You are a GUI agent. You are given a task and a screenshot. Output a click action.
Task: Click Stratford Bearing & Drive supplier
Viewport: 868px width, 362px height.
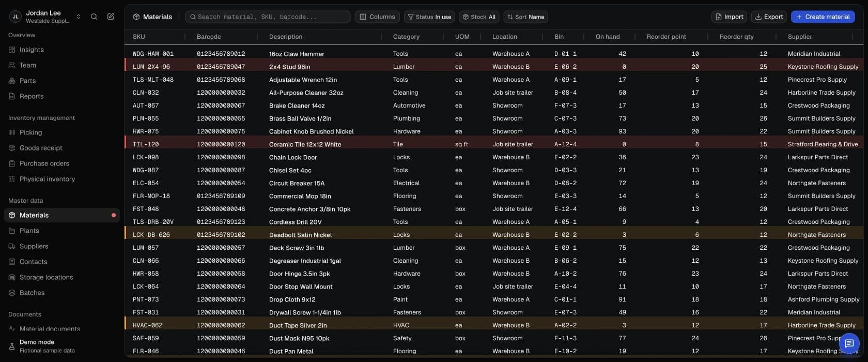tap(823, 144)
